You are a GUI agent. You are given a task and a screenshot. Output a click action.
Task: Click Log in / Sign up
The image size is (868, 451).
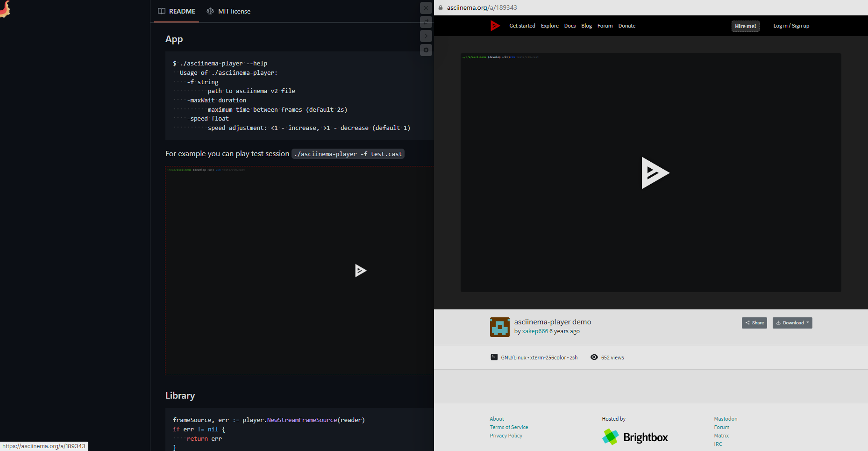pos(791,26)
